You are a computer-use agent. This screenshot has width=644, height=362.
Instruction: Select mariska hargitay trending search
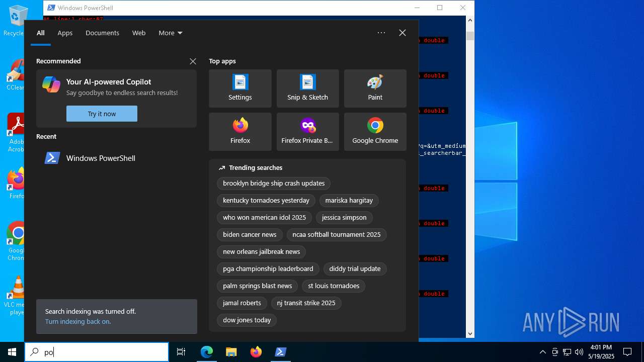[x=349, y=201]
